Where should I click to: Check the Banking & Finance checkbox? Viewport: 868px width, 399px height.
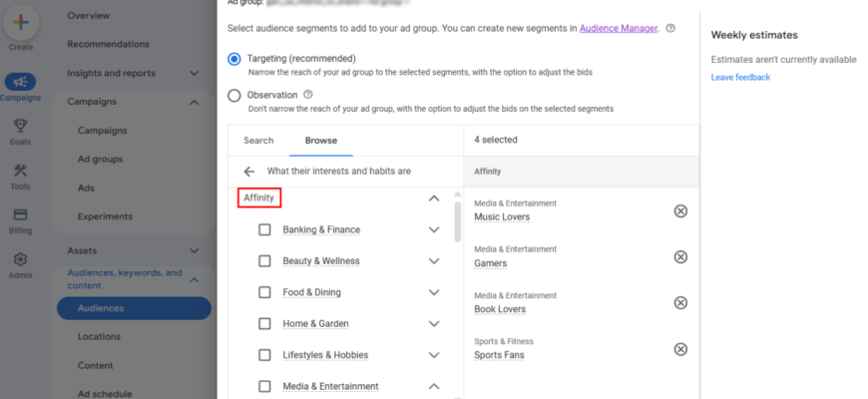click(x=264, y=229)
